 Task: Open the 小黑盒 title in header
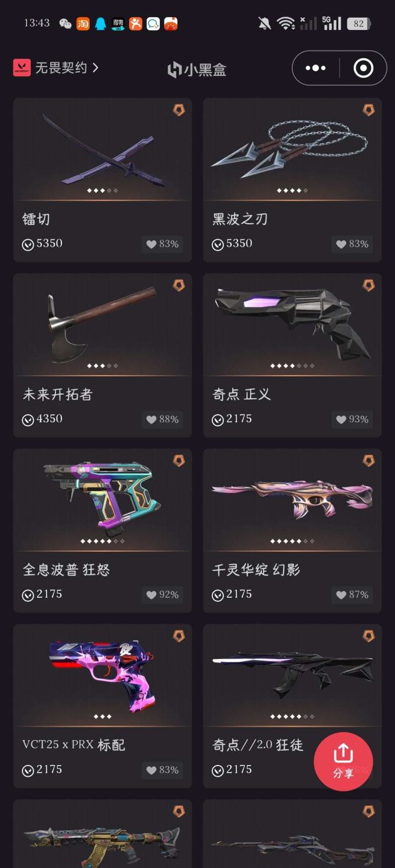(197, 70)
